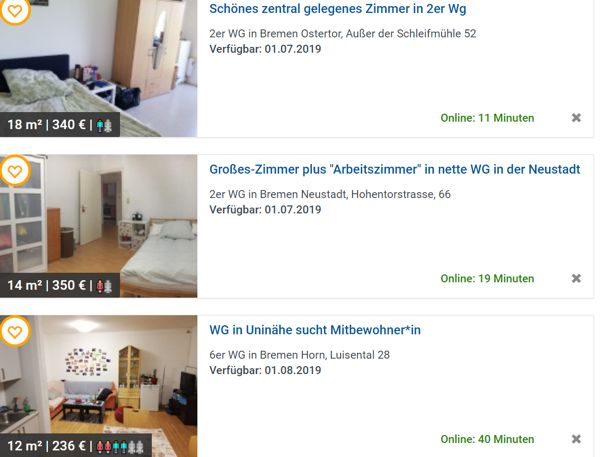
Task: Save the Horn Luisental listing via heart
Action: (15, 332)
